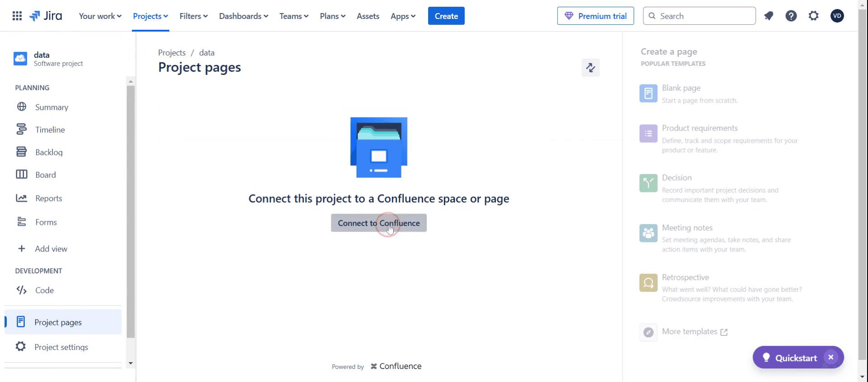Expand the Filters dropdown menu
The height and width of the screenshot is (382, 868).
click(x=193, y=16)
